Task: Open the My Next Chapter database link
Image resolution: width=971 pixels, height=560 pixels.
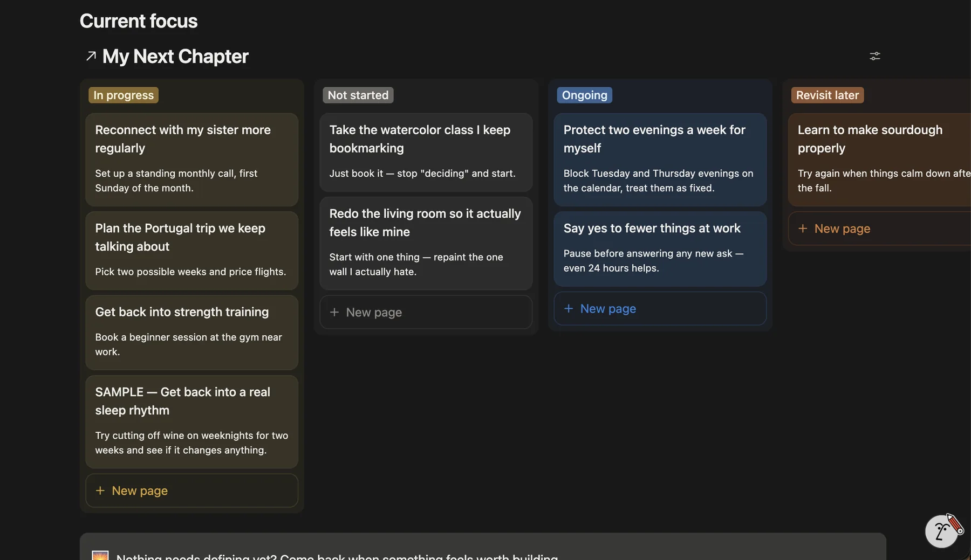Action: tap(175, 56)
